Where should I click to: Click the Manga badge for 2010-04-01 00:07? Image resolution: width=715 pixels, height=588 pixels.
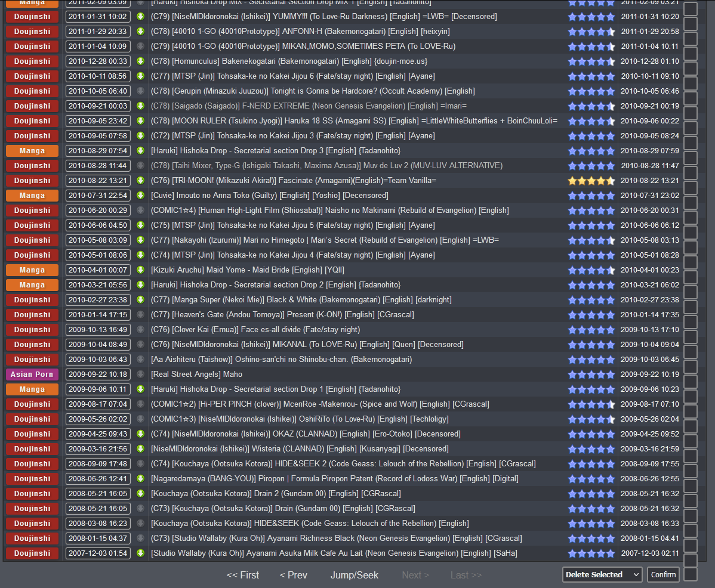tap(32, 270)
